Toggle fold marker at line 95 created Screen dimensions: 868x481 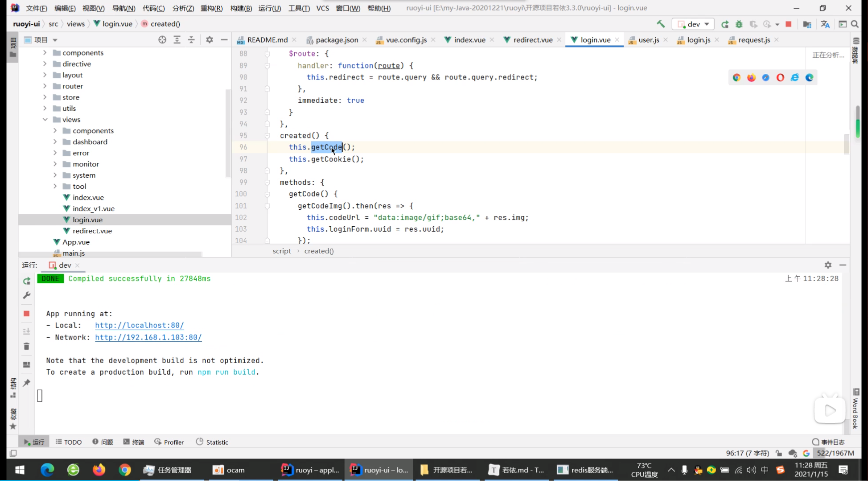[x=267, y=135]
